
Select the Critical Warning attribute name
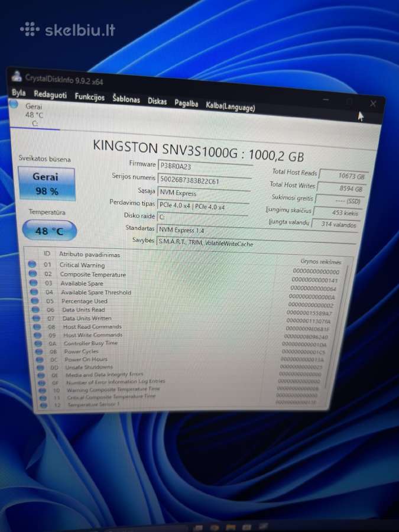pyautogui.click(x=82, y=265)
